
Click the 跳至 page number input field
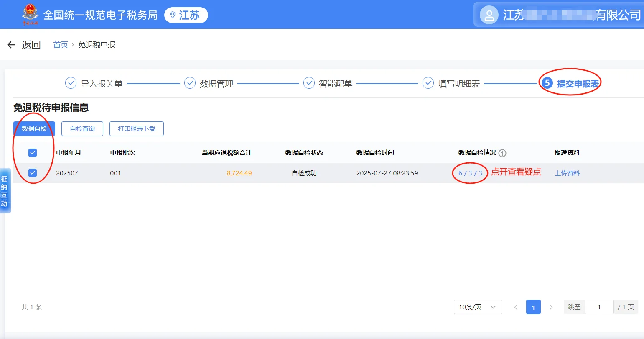pyautogui.click(x=599, y=307)
